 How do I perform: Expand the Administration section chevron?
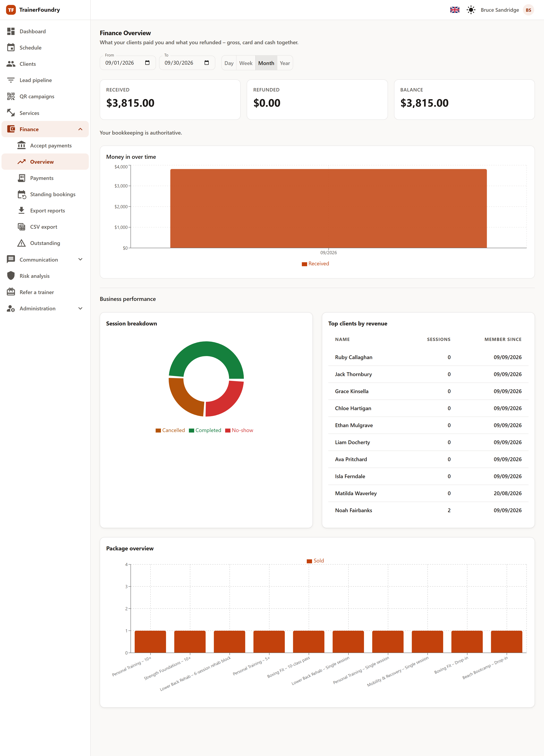(80, 308)
